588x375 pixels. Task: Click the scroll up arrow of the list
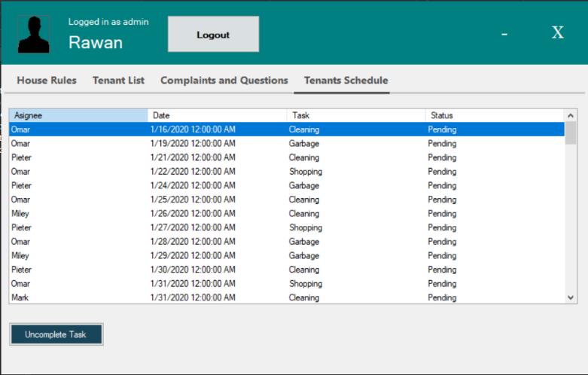571,115
